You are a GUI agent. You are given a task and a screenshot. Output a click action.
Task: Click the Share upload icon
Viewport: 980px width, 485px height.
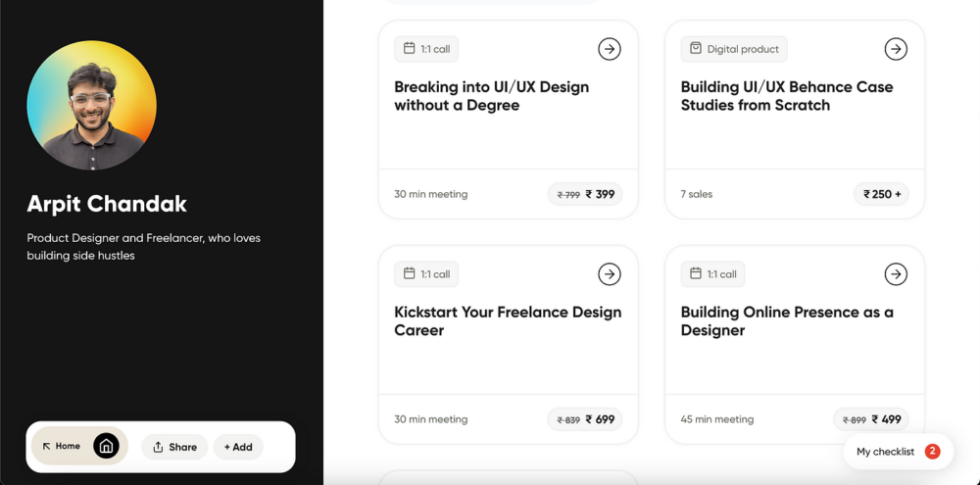point(158,447)
